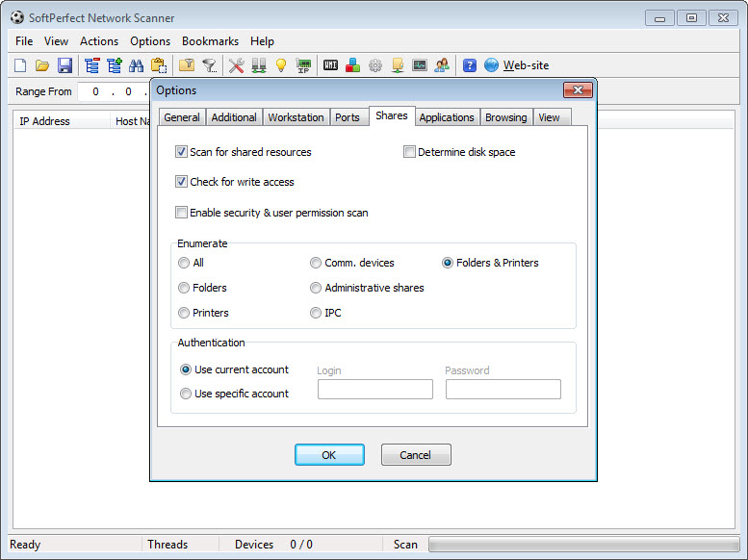Choose Administrative shares radio option

(x=316, y=288)
